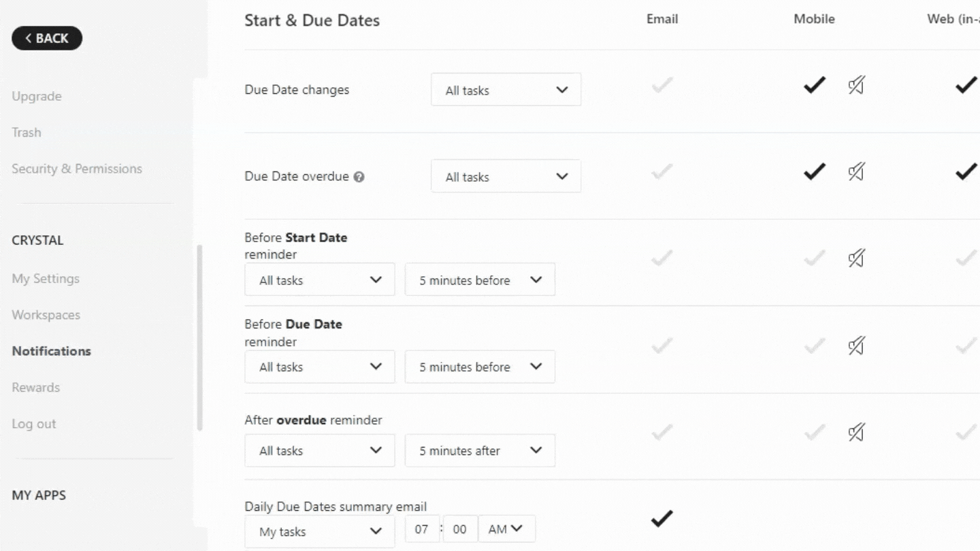
Task: Open the Due Date changes task filter dropdown
Action: click(x=506, y=90)
